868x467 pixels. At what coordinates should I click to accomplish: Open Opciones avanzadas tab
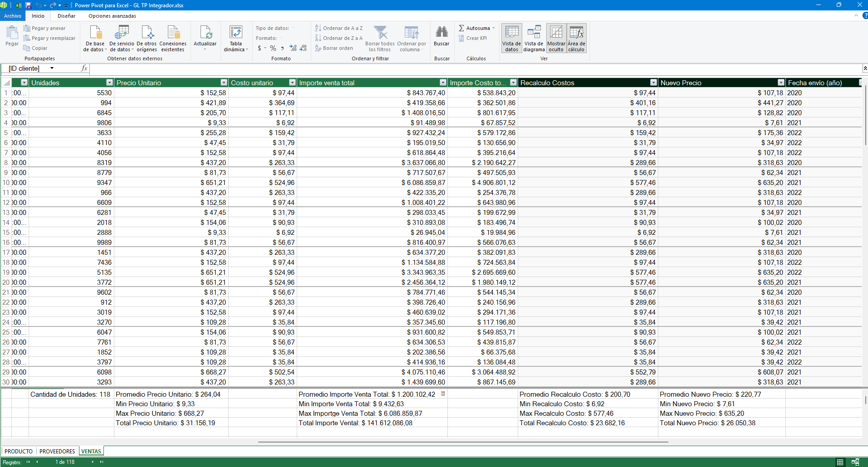point(112,16)
